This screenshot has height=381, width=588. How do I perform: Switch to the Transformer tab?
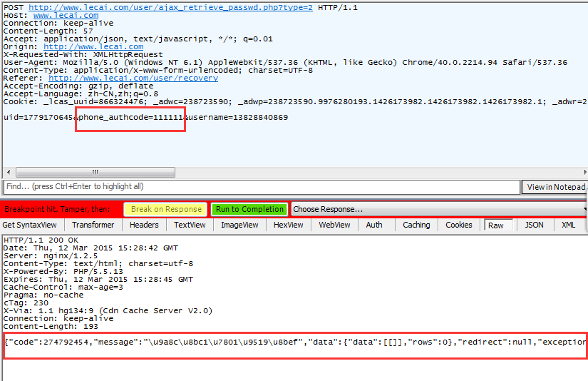tap(93, 225)
